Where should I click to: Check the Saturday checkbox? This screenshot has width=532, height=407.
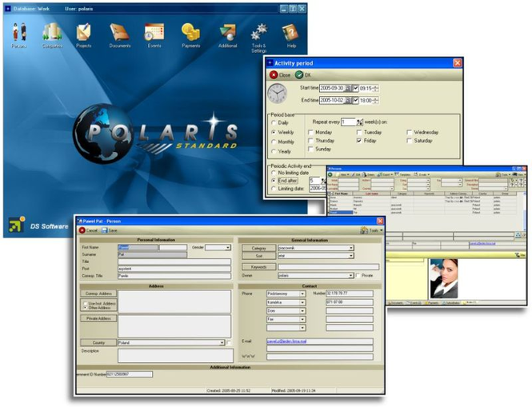pos(409,141)
